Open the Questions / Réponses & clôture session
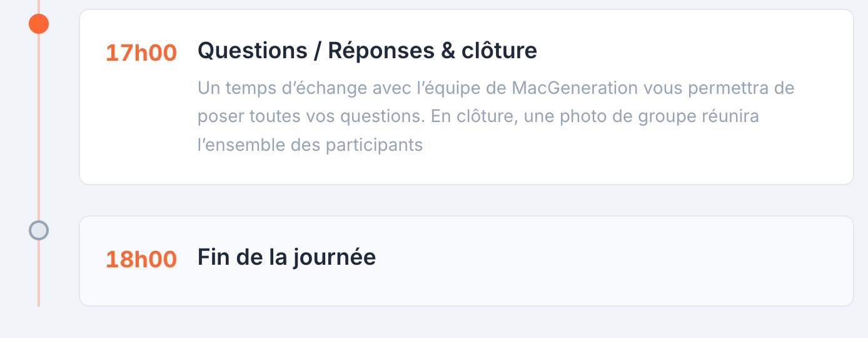The image size is (868, 338). pos(367,51)
